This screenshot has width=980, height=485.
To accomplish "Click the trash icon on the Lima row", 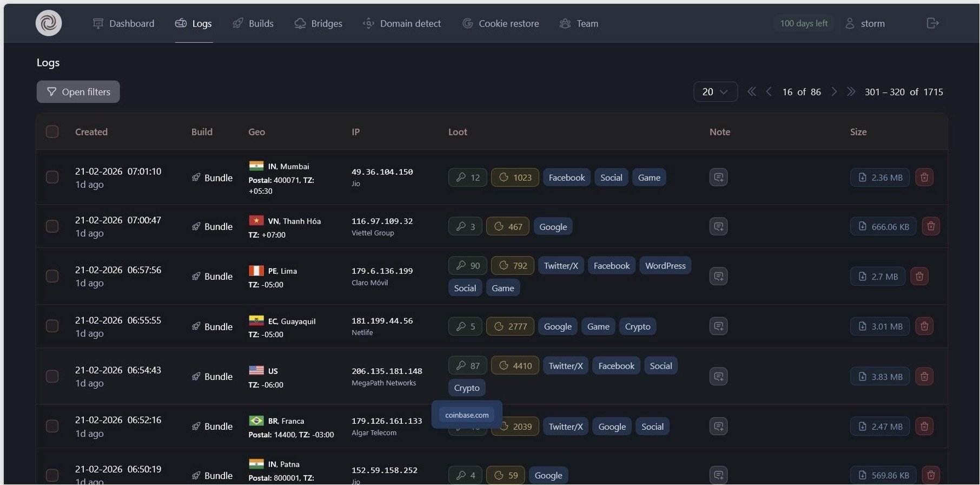I will [919, 277].
